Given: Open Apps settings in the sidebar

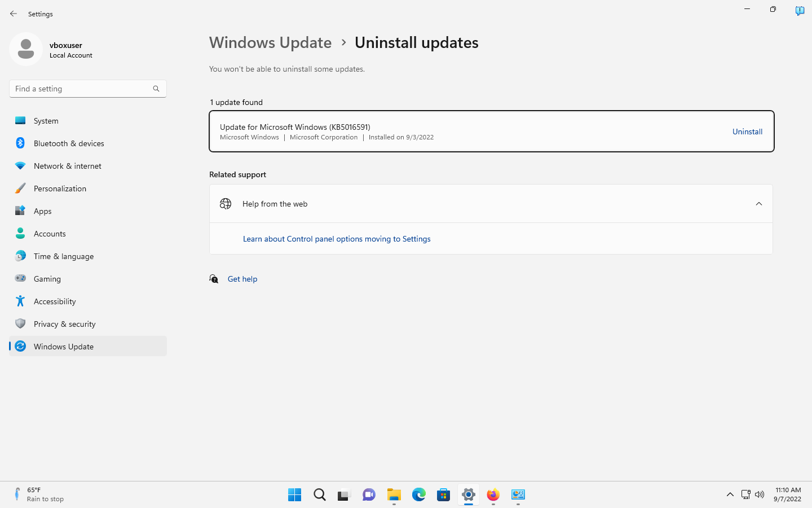Looking at the screenshot, I should pos(42,211).
